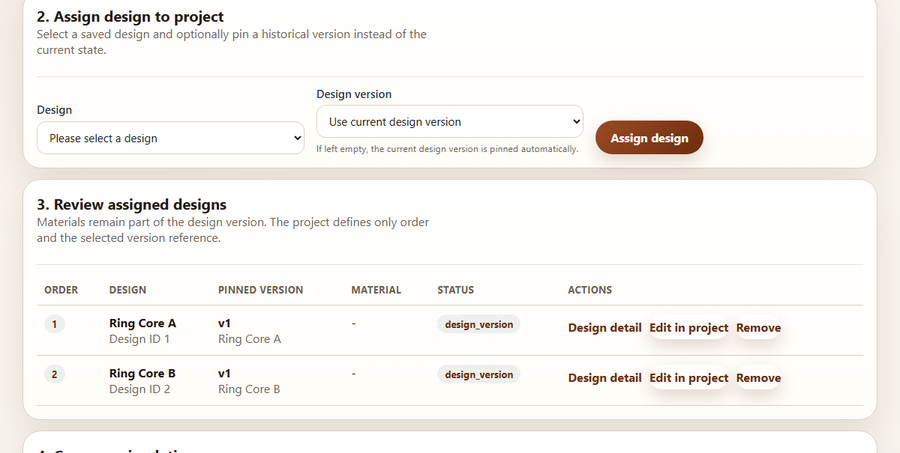Click the Design ID 2 text
The height and width of the screenshot is (453, 900).
pyautogui.click(x=139, y=389)
